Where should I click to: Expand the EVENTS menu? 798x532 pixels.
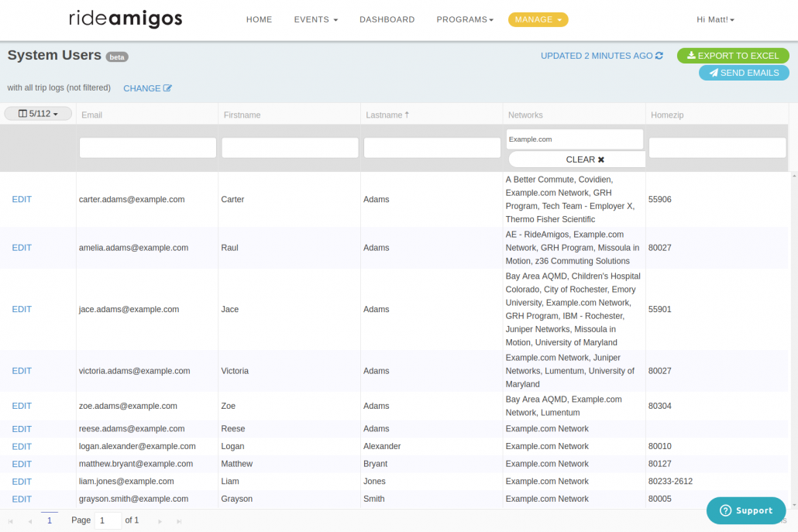[315, 19]
